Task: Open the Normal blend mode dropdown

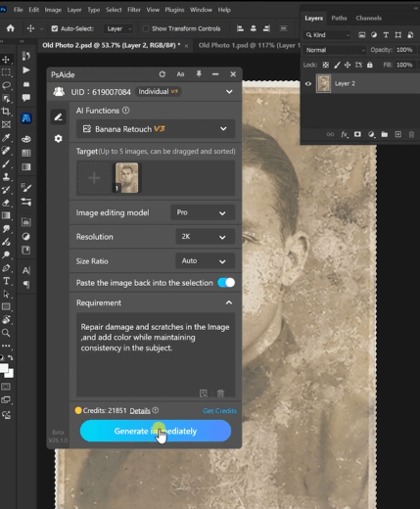Action: click(335, 50)
